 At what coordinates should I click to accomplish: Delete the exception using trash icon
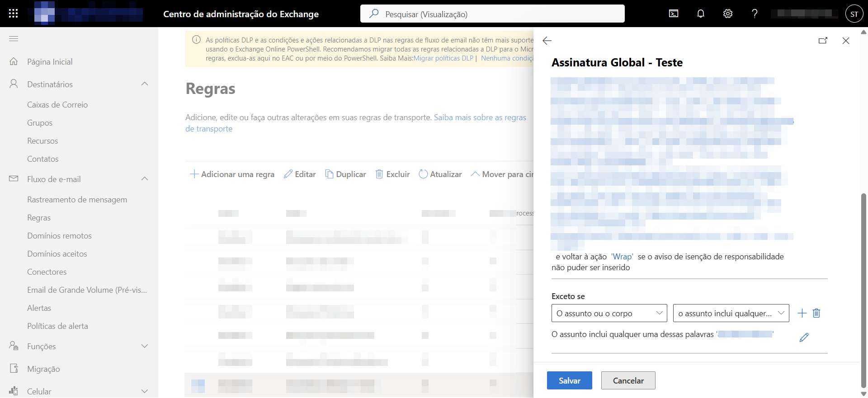point(816,313)
